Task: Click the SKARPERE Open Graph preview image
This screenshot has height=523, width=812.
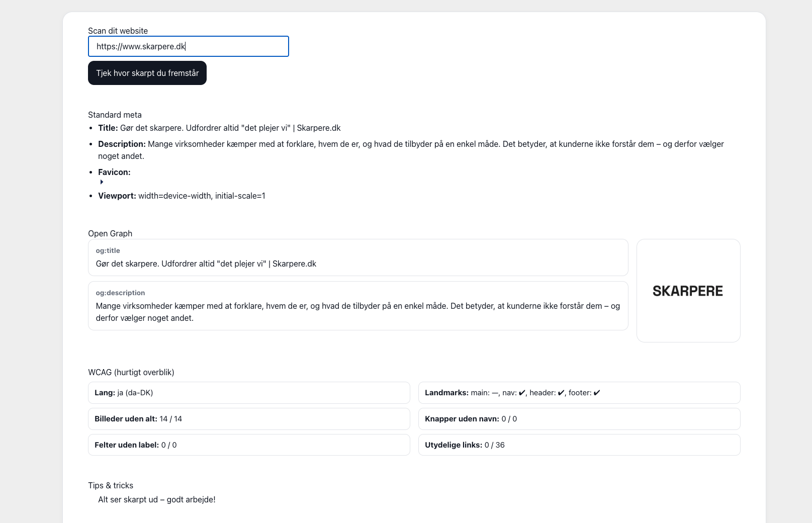Action: (688, 291)
